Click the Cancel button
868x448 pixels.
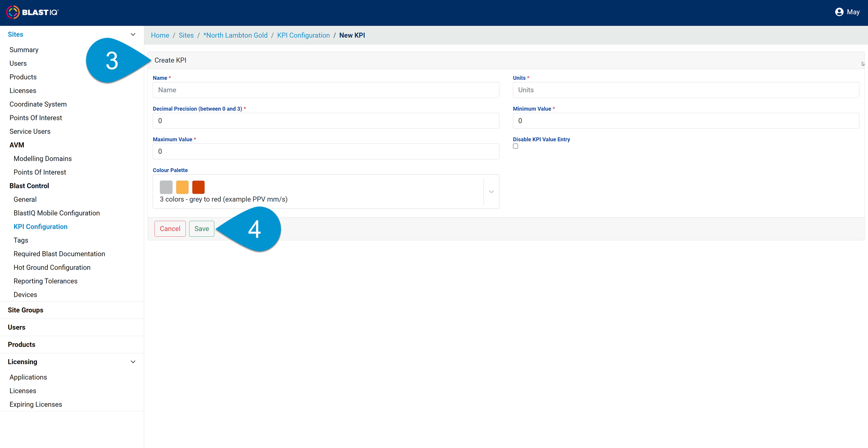(170, 229)
